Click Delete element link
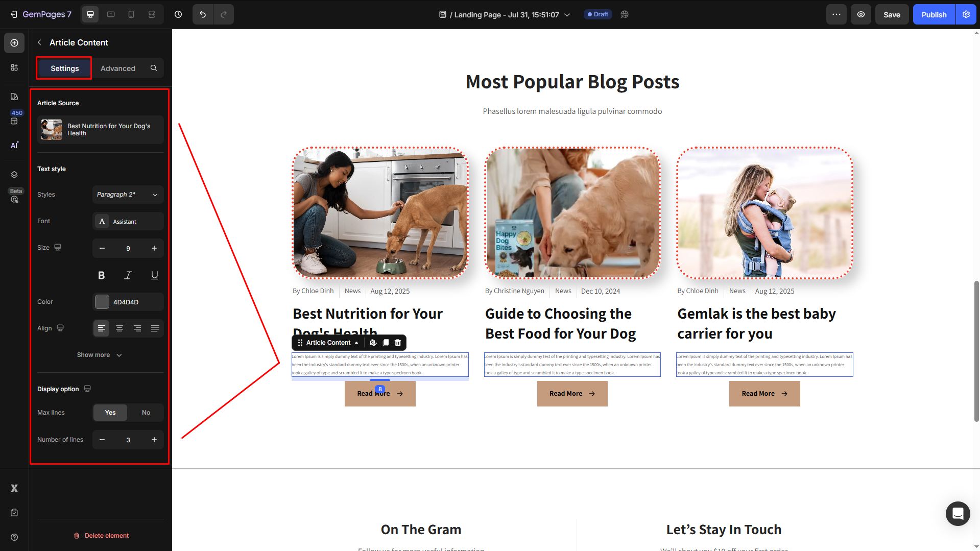 (101, 536)
